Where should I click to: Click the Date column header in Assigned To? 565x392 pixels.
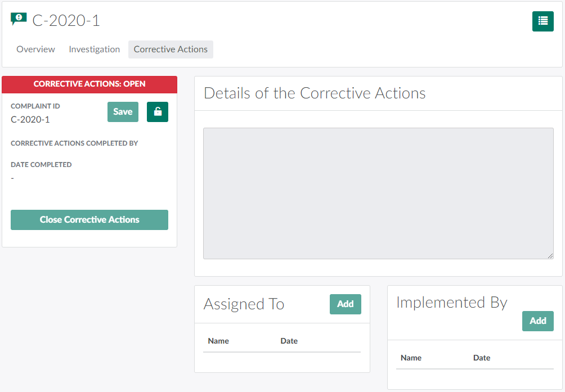click(289, 341)
